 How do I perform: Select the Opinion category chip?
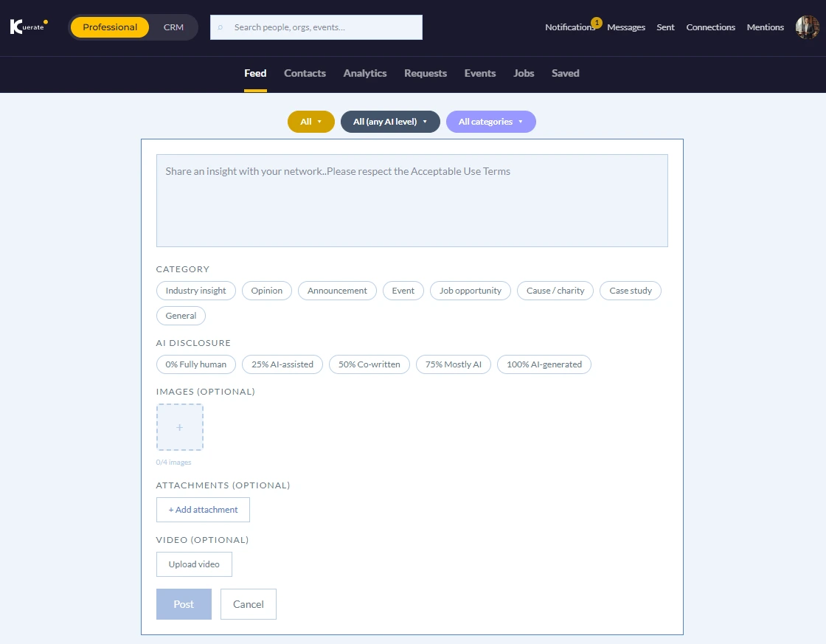tap(266, 291)
